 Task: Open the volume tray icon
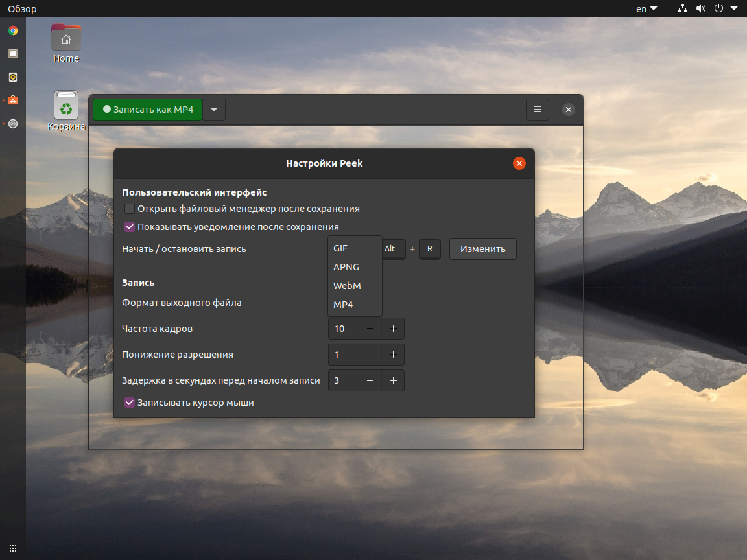[x=700, y=9]
